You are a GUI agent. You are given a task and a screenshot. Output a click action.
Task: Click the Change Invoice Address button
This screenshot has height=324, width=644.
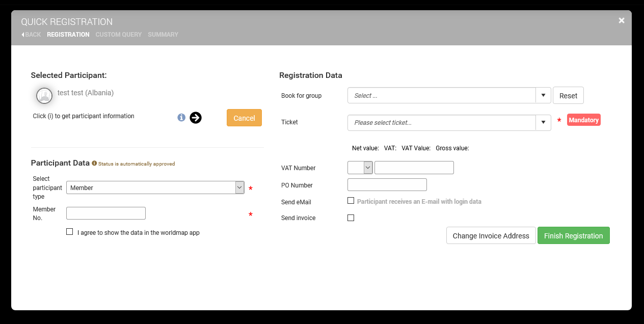[x=491, y=235]
